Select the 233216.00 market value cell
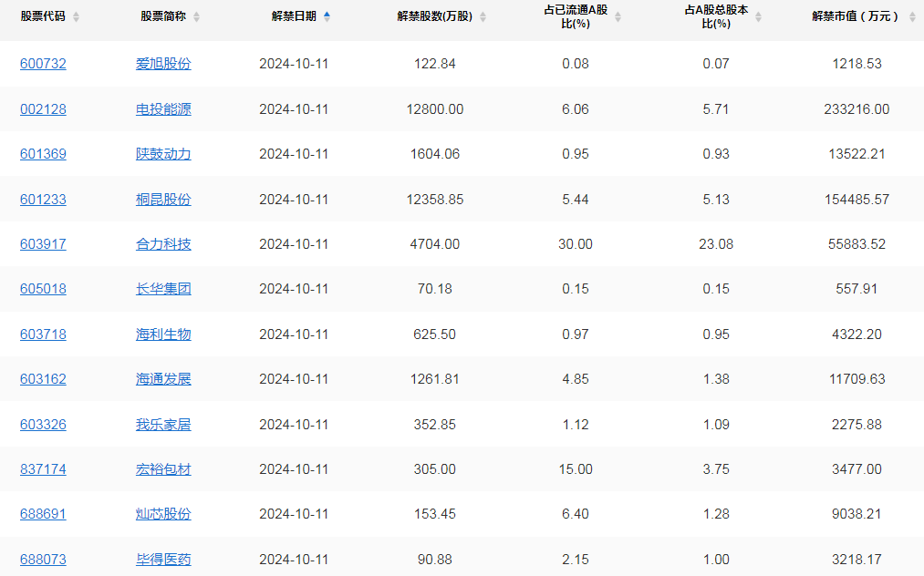The height and width of the screenshot is (576, 924). coord(857,109)
